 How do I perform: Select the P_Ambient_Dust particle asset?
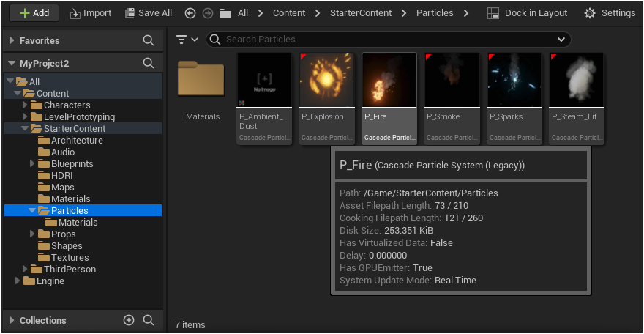(264, 99)
